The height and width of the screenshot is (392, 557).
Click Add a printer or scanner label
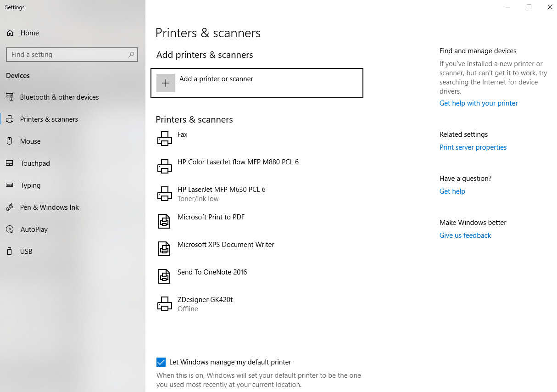pyautogui.click(x=216, y=79)
